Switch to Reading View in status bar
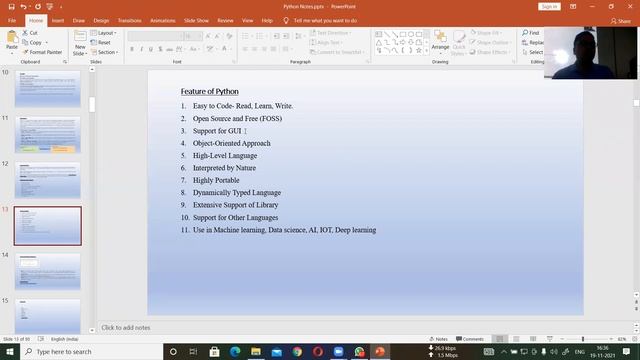This screenshot has width=640, height=360. point(533,339)
